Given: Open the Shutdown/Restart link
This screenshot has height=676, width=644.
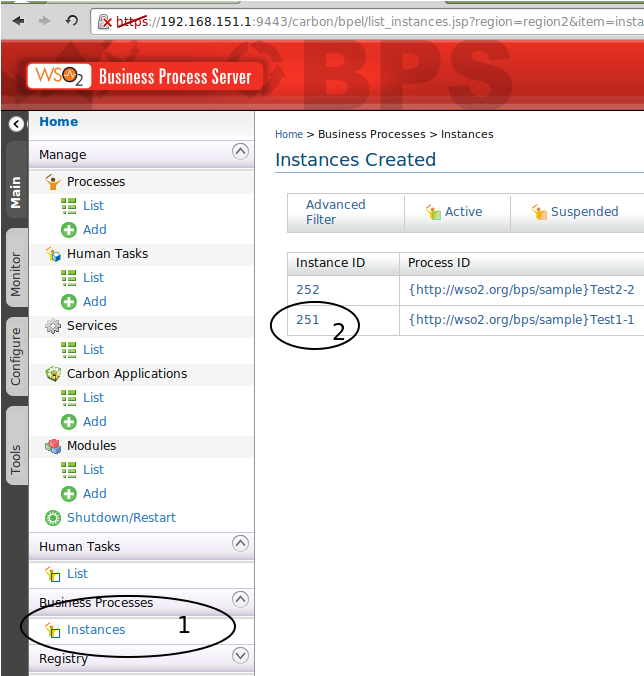Looking at the screenshot, I should click(121, 517).
